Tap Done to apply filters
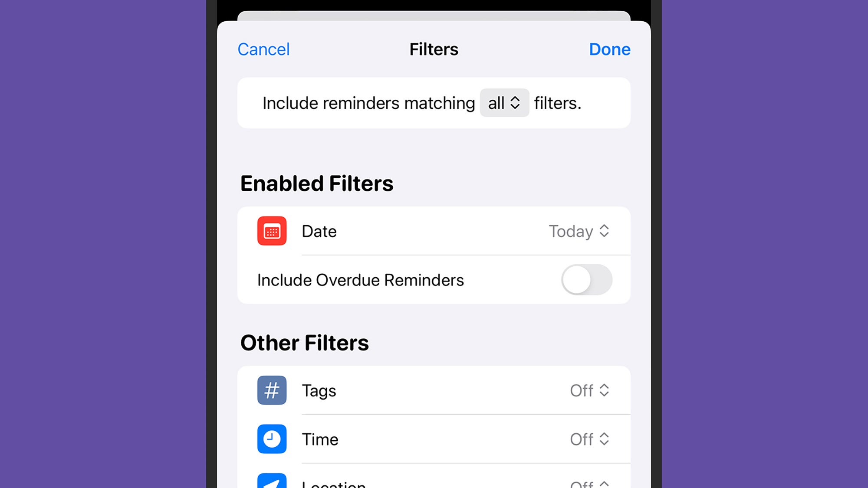The image size is (868, 488). click(609, 49)
